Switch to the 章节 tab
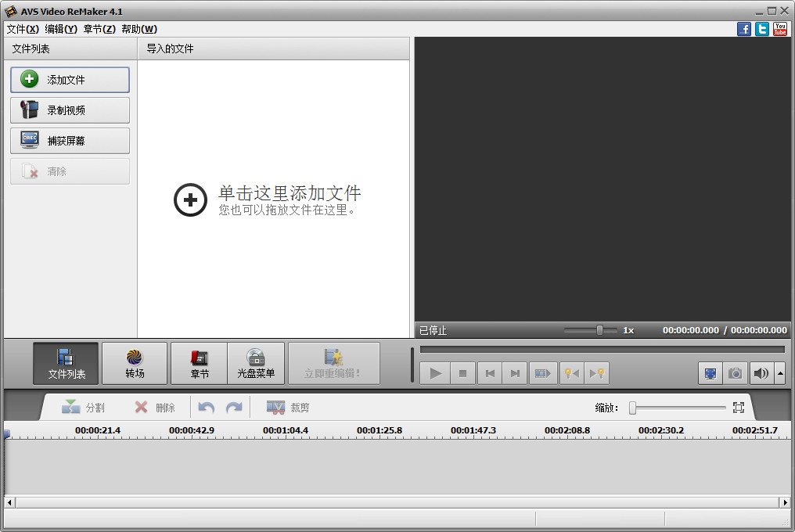Image resolution: width=795 pixels, height=532 pixels. point(200,363)
